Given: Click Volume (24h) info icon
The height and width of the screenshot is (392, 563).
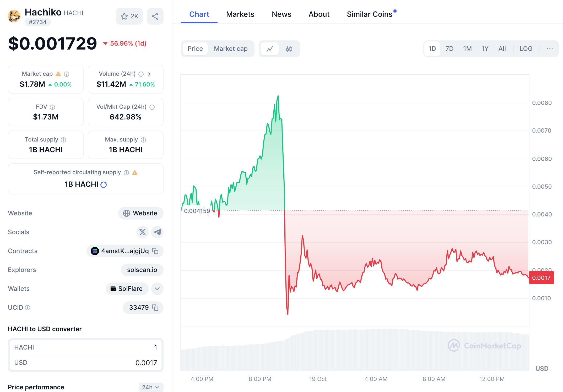Looking at the screenshot, I should point(141,74).
